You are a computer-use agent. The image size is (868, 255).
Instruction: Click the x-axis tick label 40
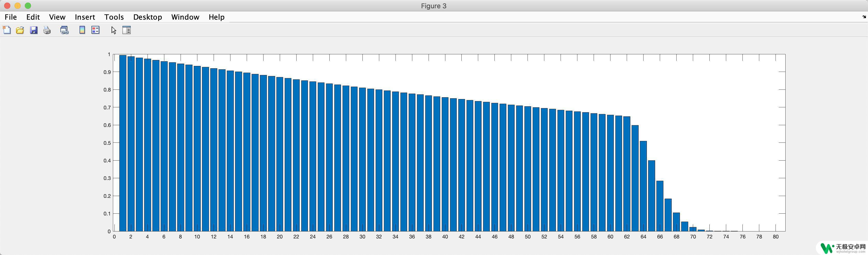click(445, 237)
